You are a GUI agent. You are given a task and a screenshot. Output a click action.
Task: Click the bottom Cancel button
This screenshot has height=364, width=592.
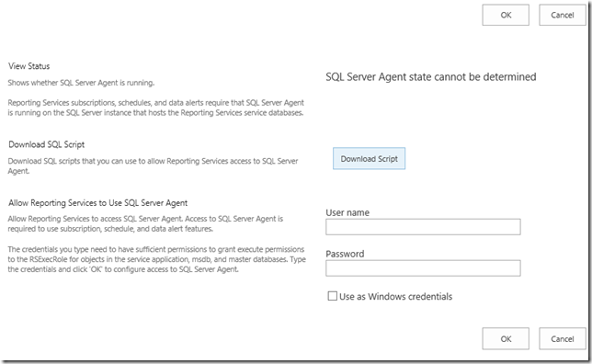click(x=563, y=338)
